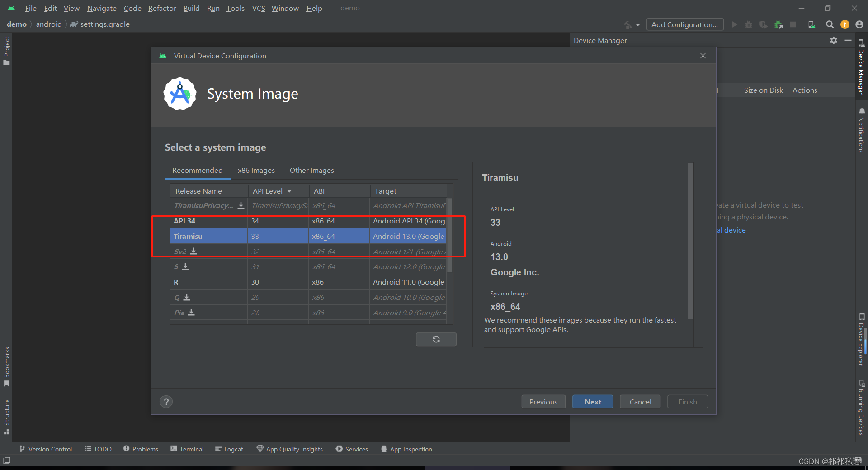Open the Problems tool window

tap(141, 449)
